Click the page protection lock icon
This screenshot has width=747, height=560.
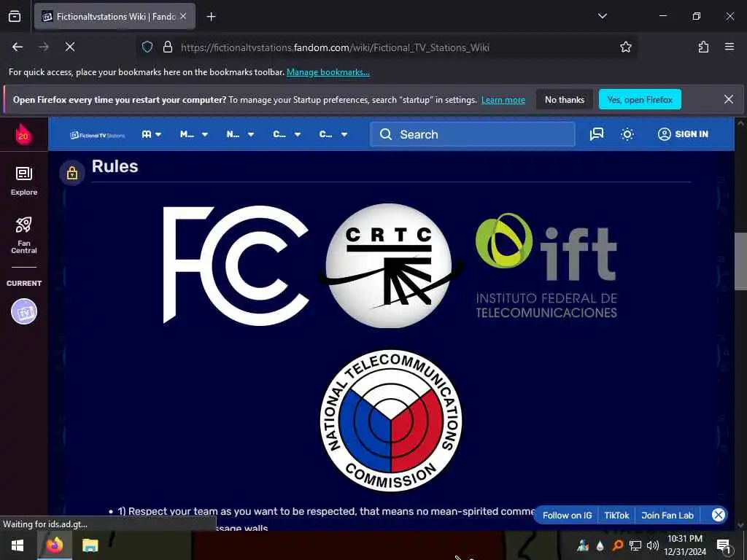pyautogui.click(x=72, y=173)
